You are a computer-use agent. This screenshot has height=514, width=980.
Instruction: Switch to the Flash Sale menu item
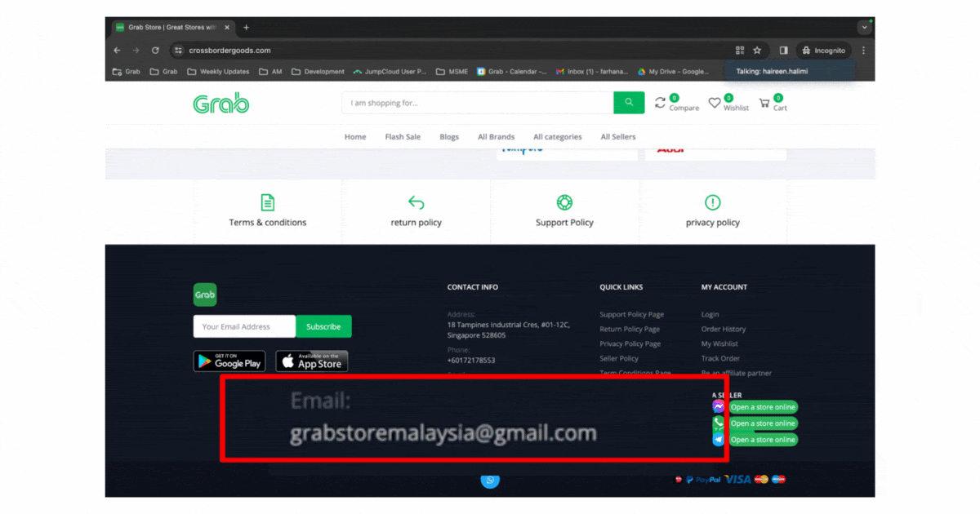(402, 136)
